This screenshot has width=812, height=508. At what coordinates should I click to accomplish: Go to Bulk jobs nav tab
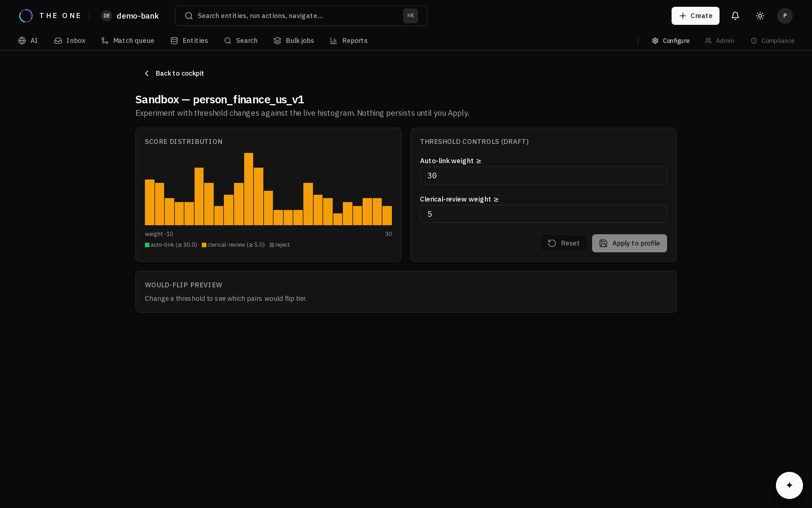294,41
